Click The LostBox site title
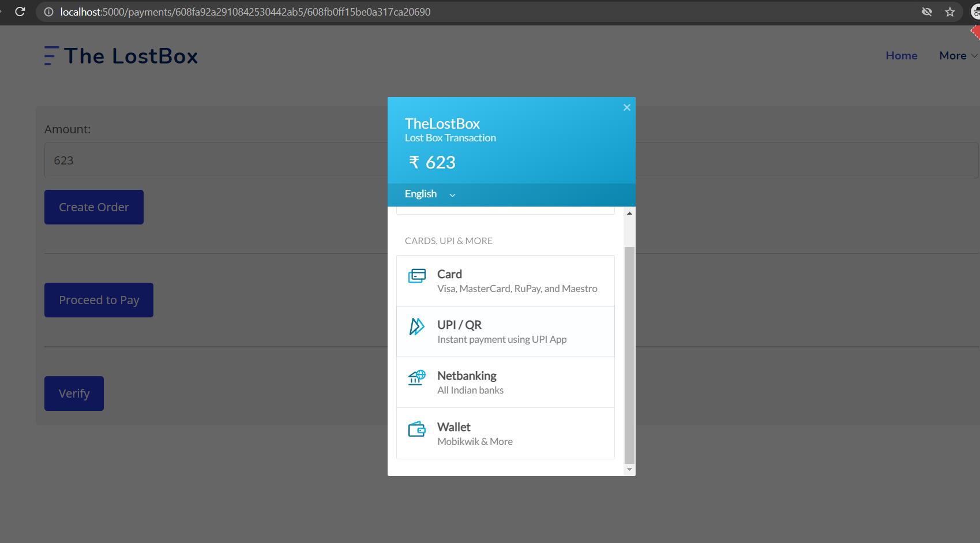Image resolution: width=980 pixels, height=543 pixels. [x=131, y=56]
